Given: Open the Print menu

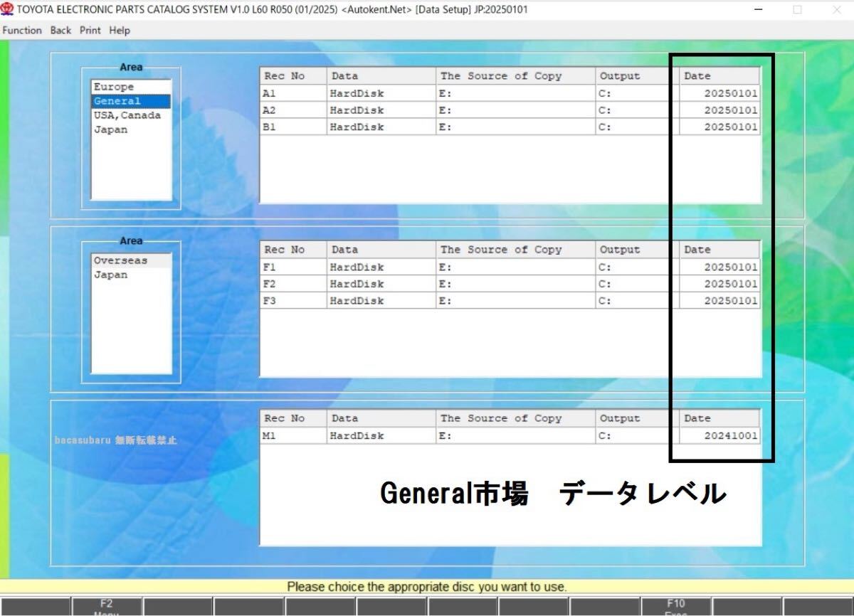Looking at the screenshot, I should coord(90,30).
